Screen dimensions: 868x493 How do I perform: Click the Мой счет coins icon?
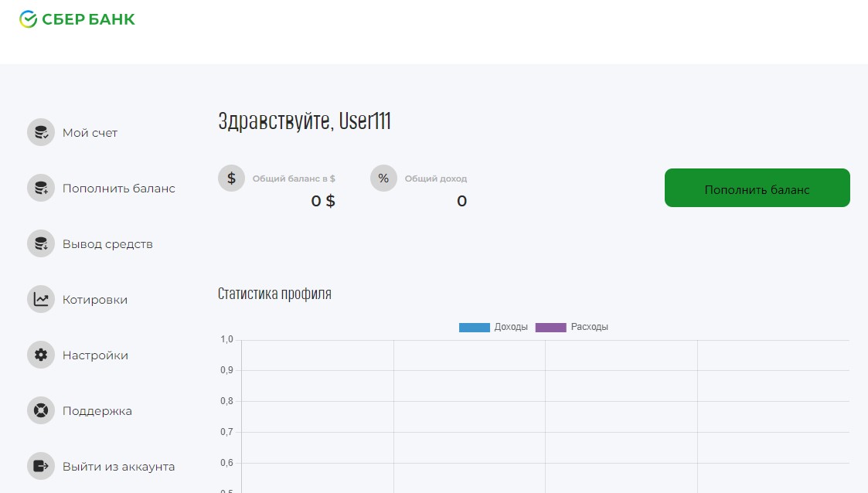tap(41, 132)
